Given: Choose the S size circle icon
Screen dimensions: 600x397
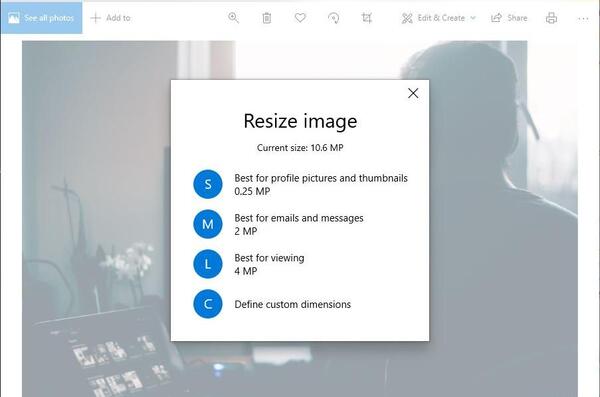Looking at the screenshot, I should coord(208,184).
